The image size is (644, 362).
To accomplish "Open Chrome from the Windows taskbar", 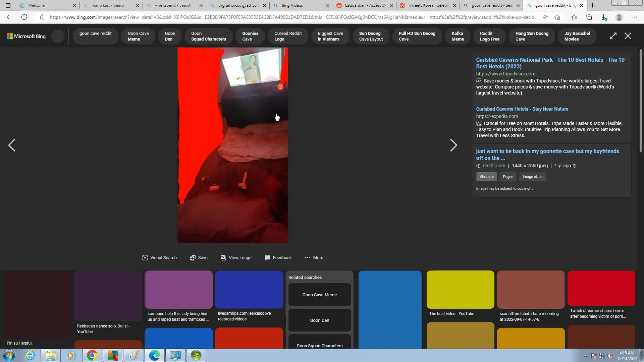I will [x=92, y=355].
